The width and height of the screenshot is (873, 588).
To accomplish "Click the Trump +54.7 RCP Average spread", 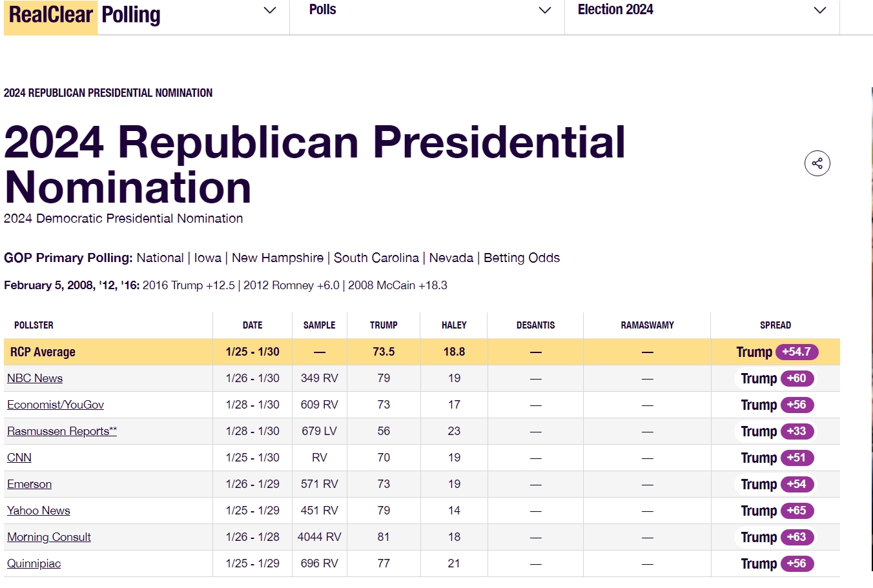I will click(x=777, y=352).
